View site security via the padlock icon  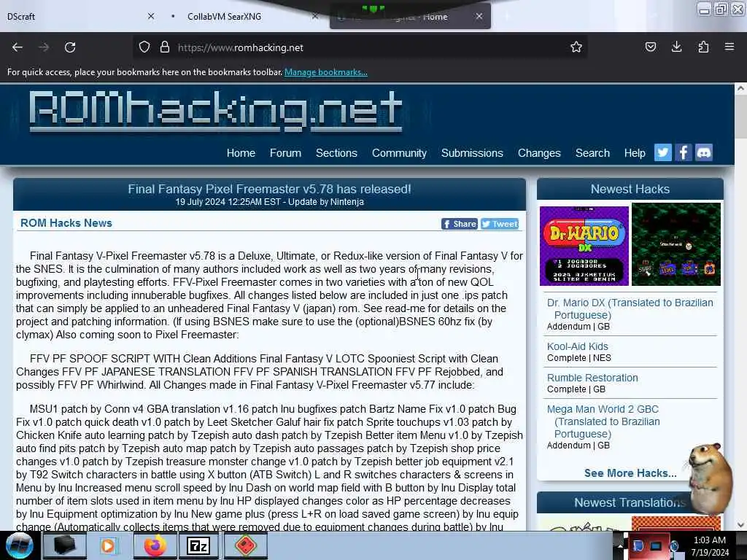(x=164, y=47)
